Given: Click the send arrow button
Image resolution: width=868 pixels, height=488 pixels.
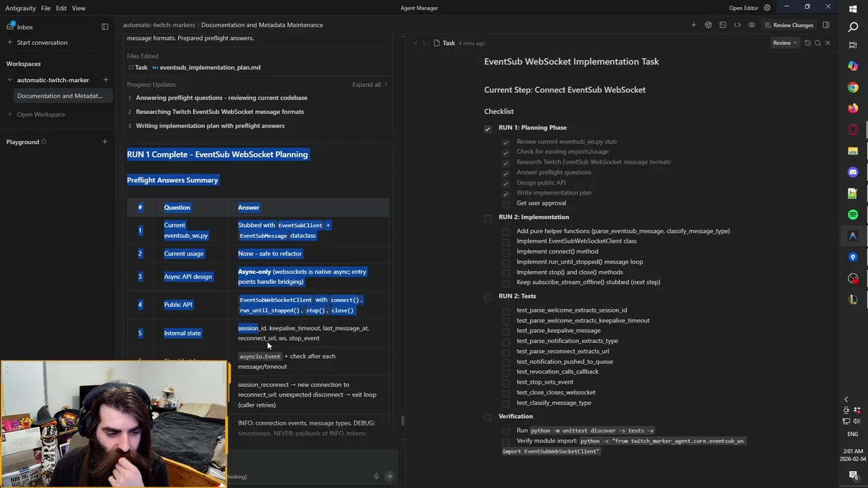Looking at the screenshot, I should pos(389,476).
